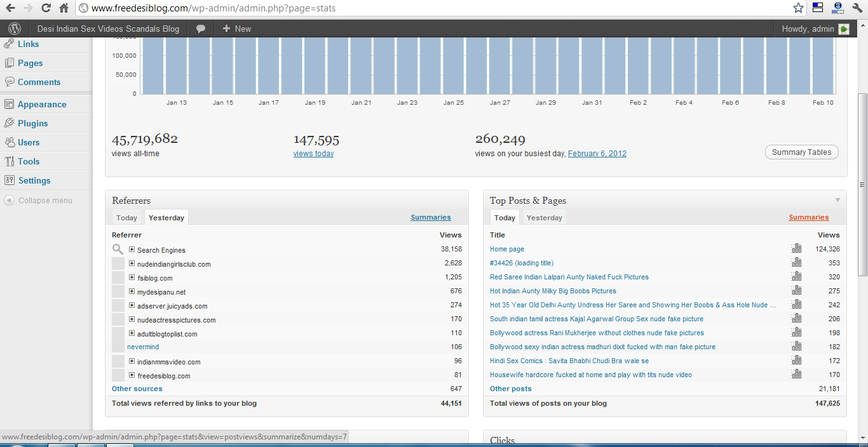Image resolution: width=868 pixels, height=447 pixels.
Task: Click the browser home icon
Action: coord(64,8)
